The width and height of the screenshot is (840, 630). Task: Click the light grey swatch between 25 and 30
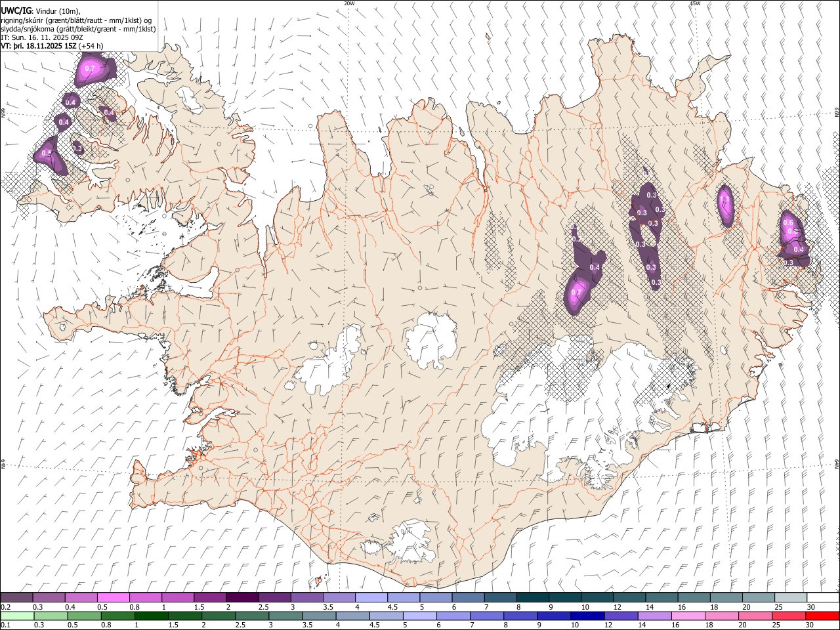790,598
